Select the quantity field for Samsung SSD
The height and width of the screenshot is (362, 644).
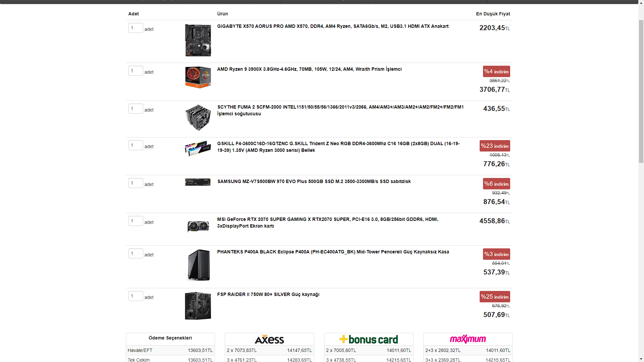pyautogui.click(x=136, y=183)
